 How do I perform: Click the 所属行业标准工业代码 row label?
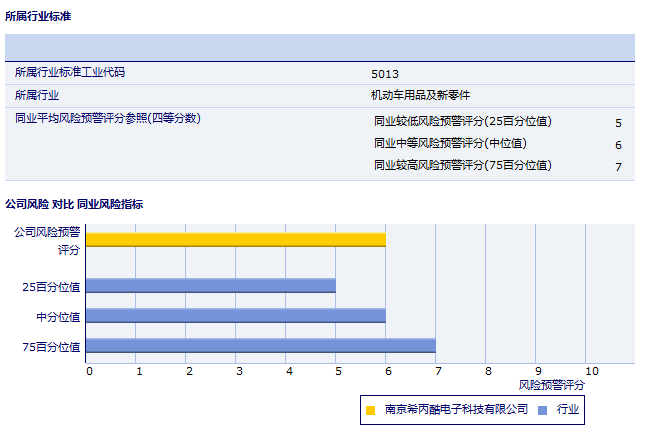[70, 73]
